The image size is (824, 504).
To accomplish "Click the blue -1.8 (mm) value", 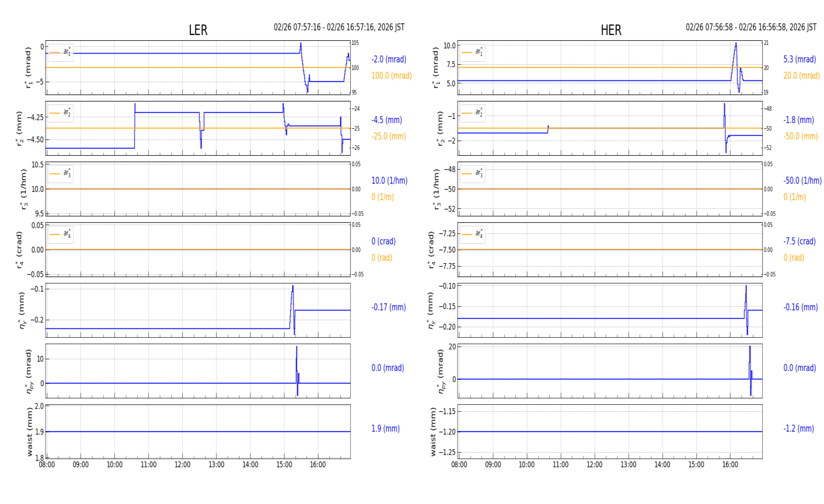I will (x=798, y=120).
